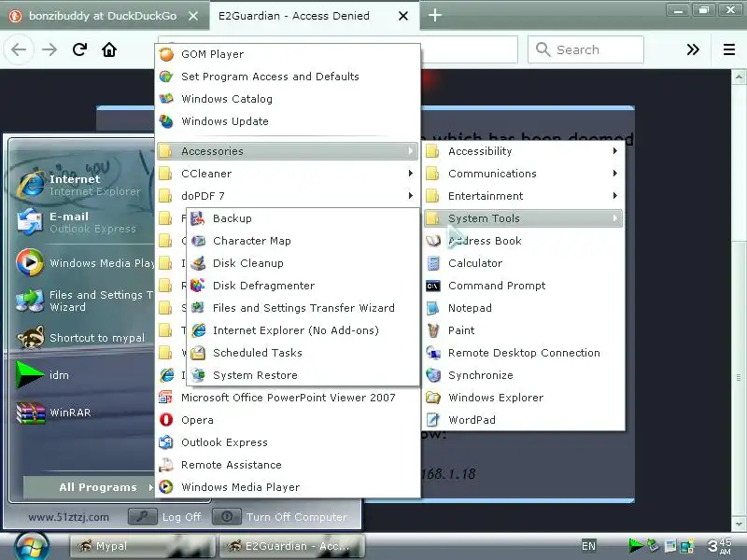Screen dimensions: 747x560
Task: Open Disk Defragmenter
Action: 303,286
